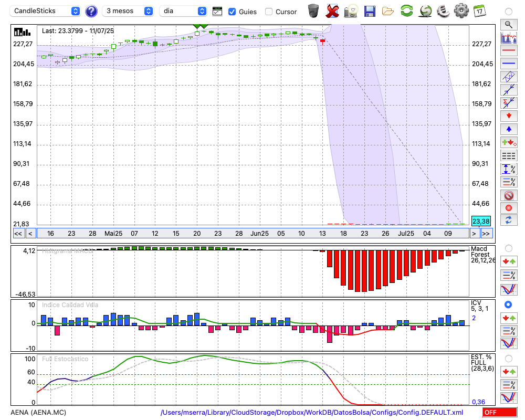Screen dimensions: 525x420
Task: Click the blue circular arrows sync icon
Action: (x=509, y=220)
